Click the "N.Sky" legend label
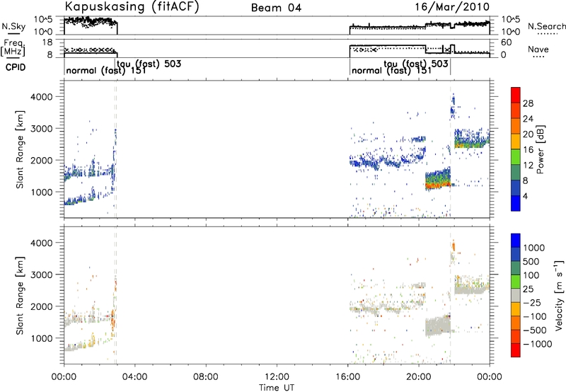Screen dimensions: 566x392 [x=13, y=26]
